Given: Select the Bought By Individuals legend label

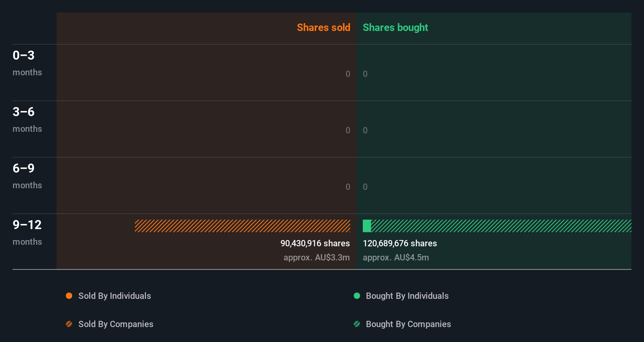Looking at the screenshot, I should pyautogui.click(x=407, y=296).
